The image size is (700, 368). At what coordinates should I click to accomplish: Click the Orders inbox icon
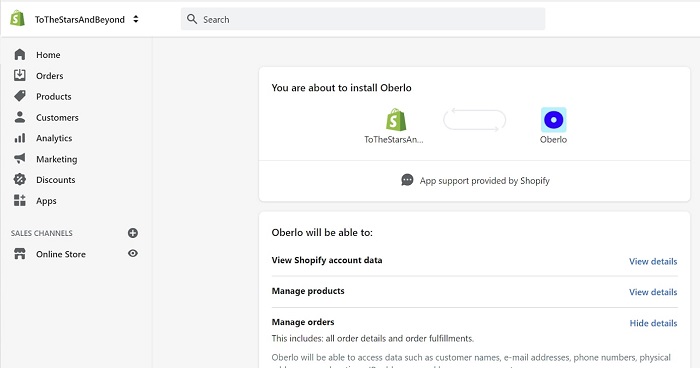click(x=20, y=75)
